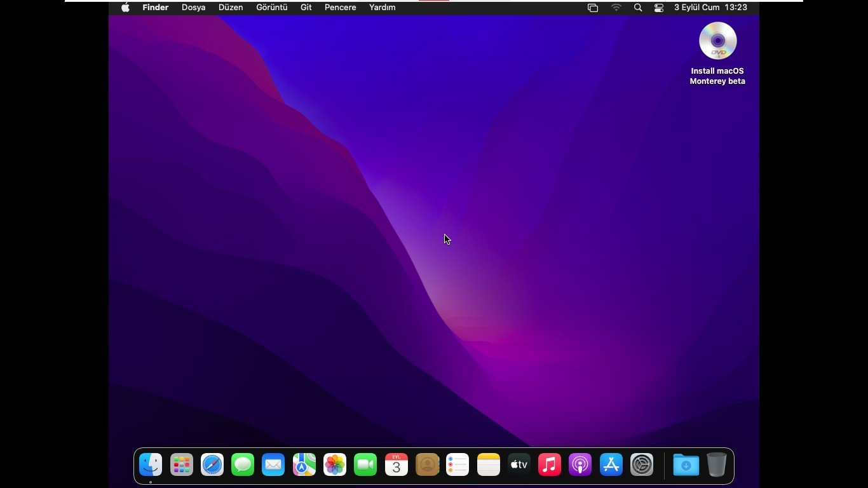This screenshot has height=488, width=868.
Task: Start FaceTime from the Dock
Action: (x=365, y=465)
